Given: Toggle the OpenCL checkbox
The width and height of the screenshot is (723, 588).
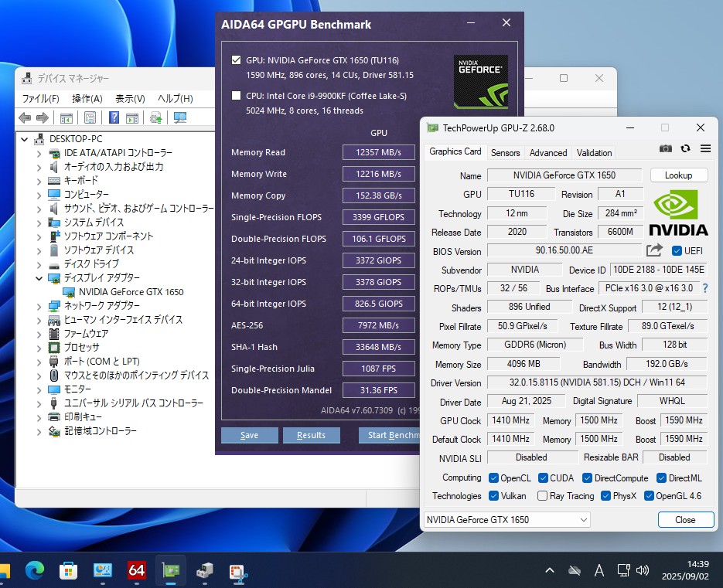Looking at the screenshot, I should pyautogui.click(x=493, y=478).
